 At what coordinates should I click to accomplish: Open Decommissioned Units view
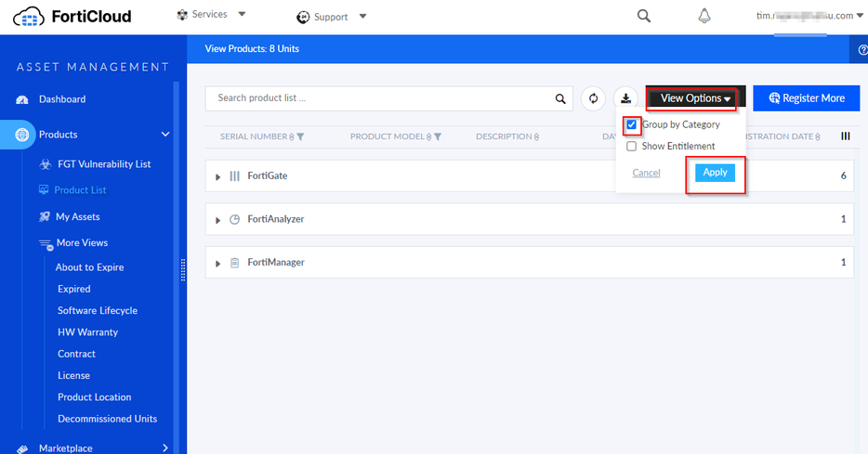[x=108, y=419]
